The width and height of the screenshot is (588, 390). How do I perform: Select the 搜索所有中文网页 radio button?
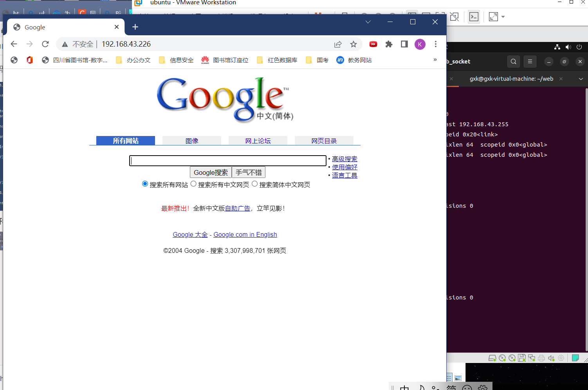[193, 184]
